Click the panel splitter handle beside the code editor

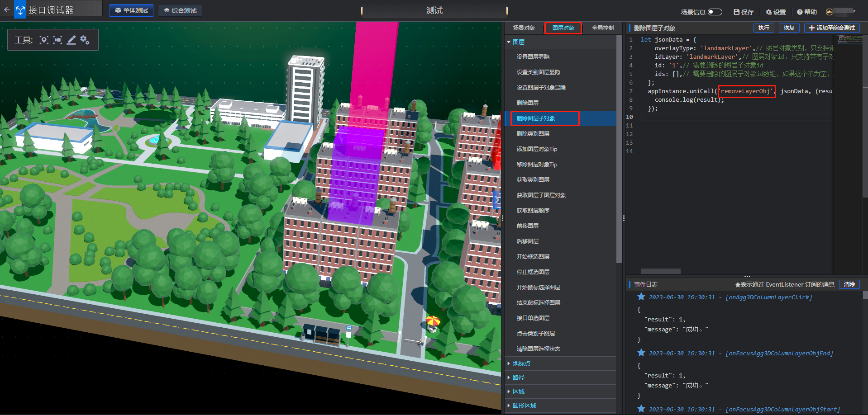click(624, 218)
